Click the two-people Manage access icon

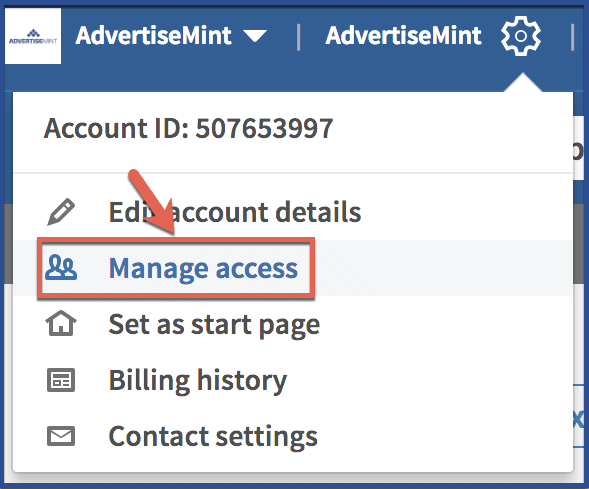(61, 268)
